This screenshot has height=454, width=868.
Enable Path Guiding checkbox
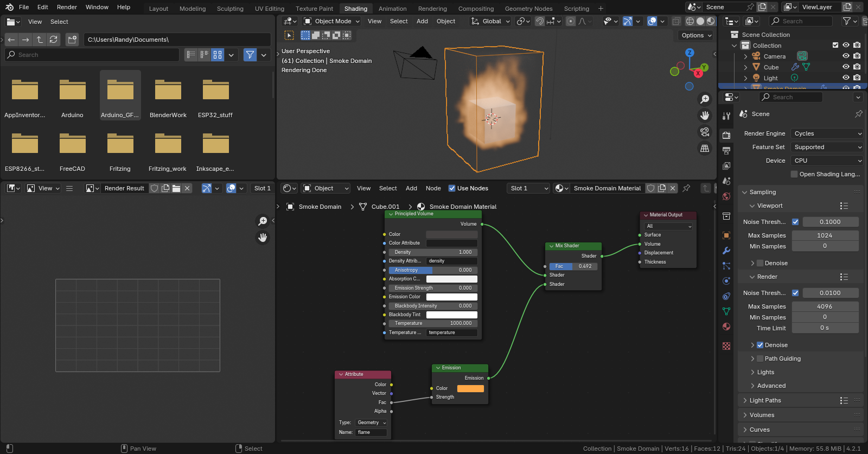(760, 359)
